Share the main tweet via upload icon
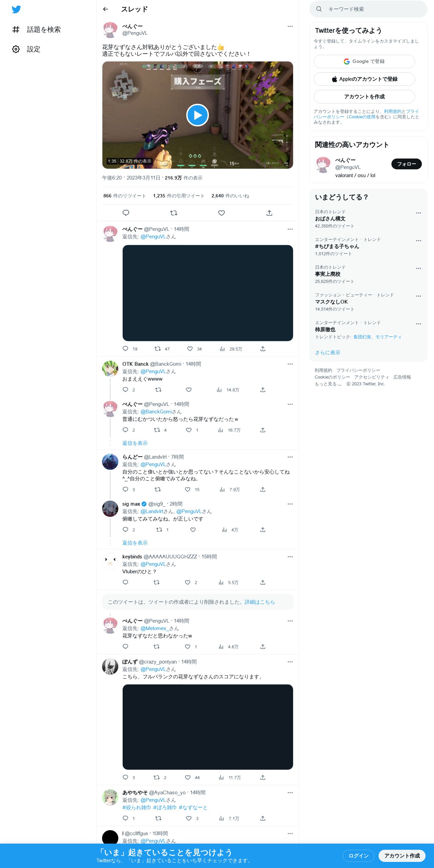 click(269, 213)
